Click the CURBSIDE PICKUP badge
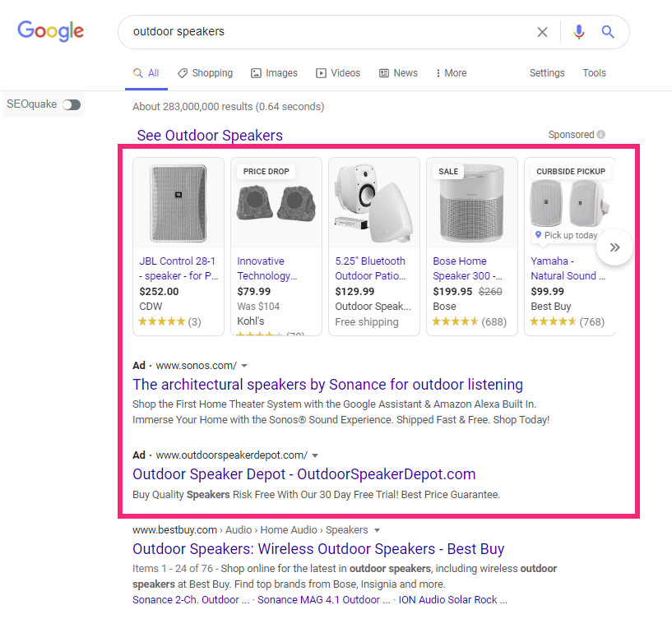The width and height of the screenshot is (672, 628). [571, 171]
